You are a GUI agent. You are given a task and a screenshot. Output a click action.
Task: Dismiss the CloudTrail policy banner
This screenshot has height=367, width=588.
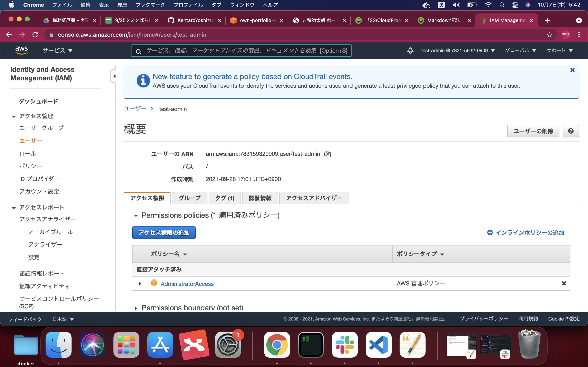[573, 70]
